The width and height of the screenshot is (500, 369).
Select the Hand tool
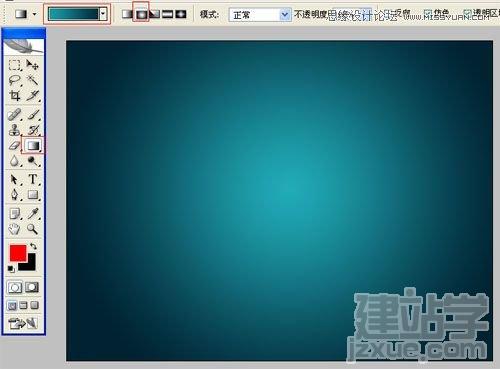click(15, 229)
